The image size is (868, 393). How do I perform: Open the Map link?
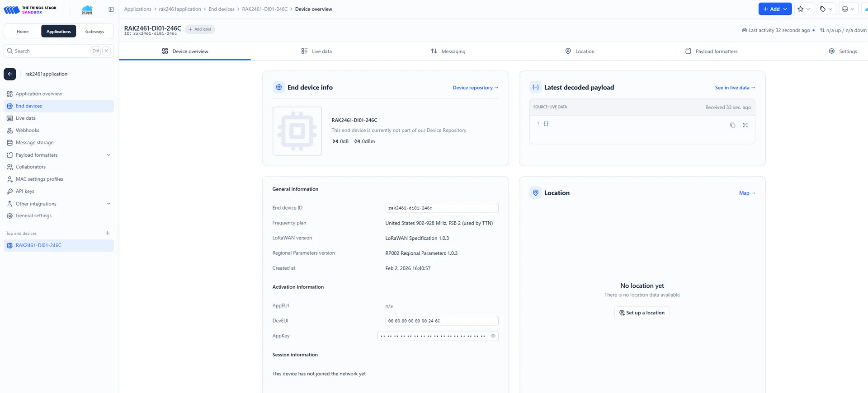tap(747, 193)
